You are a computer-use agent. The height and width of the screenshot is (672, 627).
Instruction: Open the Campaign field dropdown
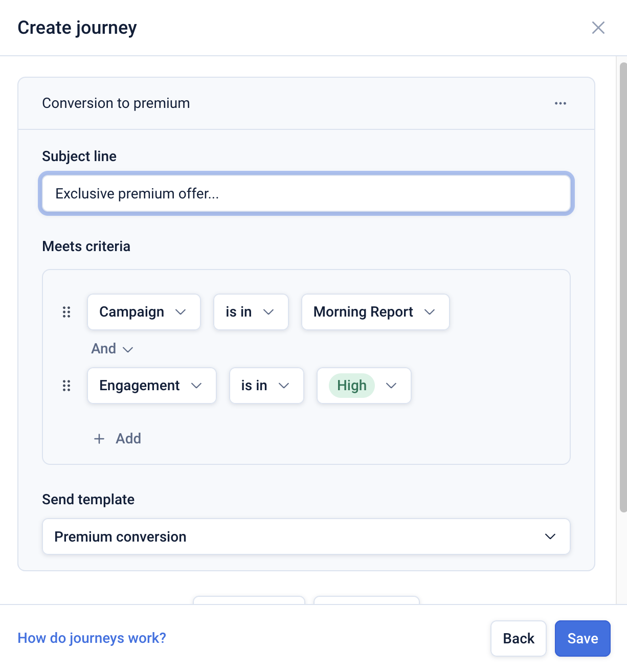point(144,312)
